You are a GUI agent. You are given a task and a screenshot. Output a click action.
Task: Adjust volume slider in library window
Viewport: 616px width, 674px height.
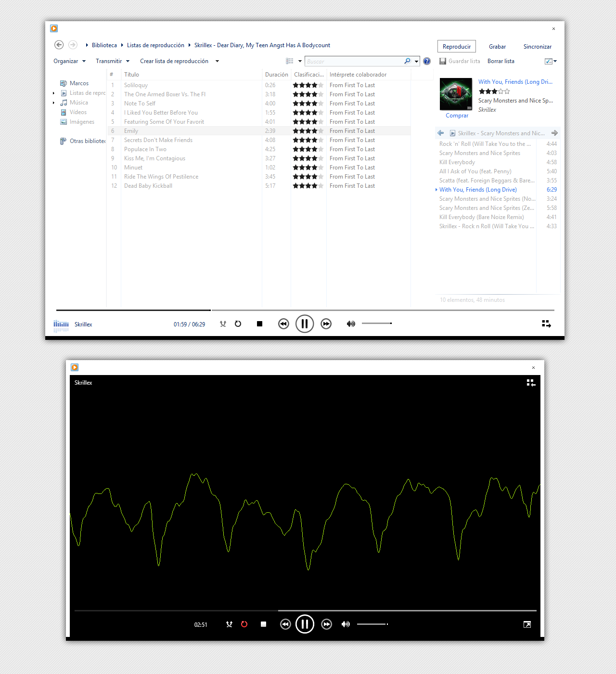pyautogui.click(x=377, y=324)
